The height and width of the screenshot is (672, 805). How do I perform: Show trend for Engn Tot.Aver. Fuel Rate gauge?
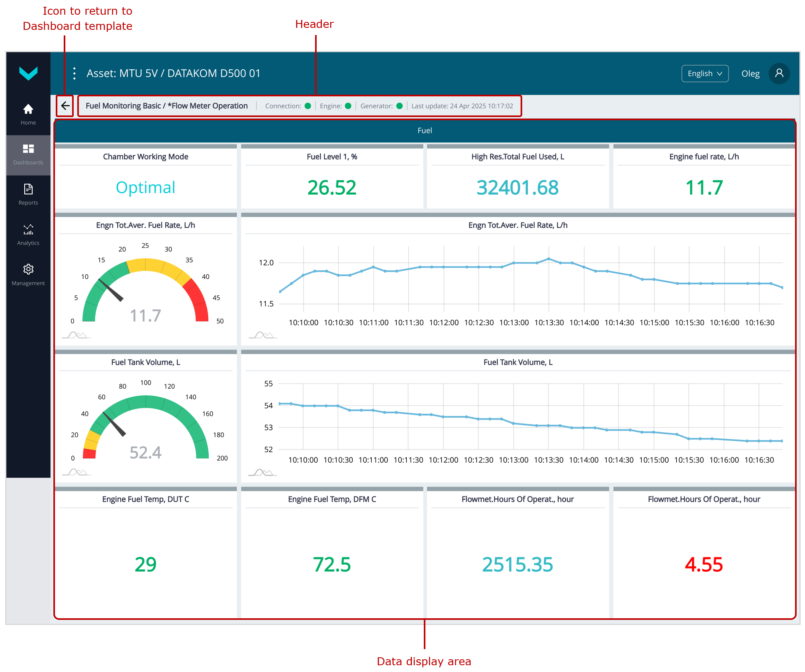point(75,336)
